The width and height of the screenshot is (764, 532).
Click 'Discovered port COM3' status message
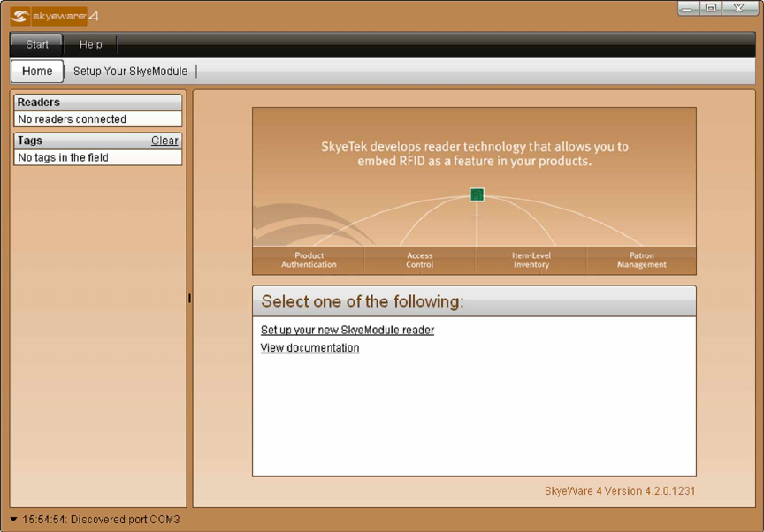click(126, 520)
